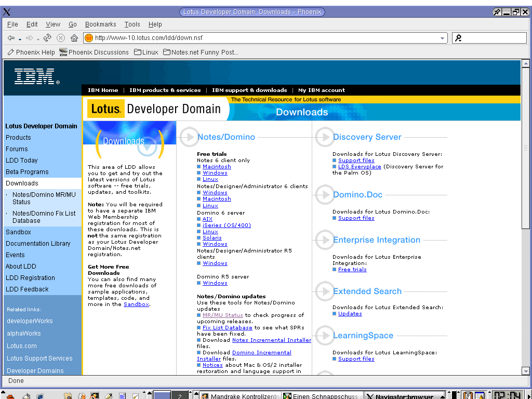Go to the Home page icon
This screenshot has height=399, width=532.
74,38
